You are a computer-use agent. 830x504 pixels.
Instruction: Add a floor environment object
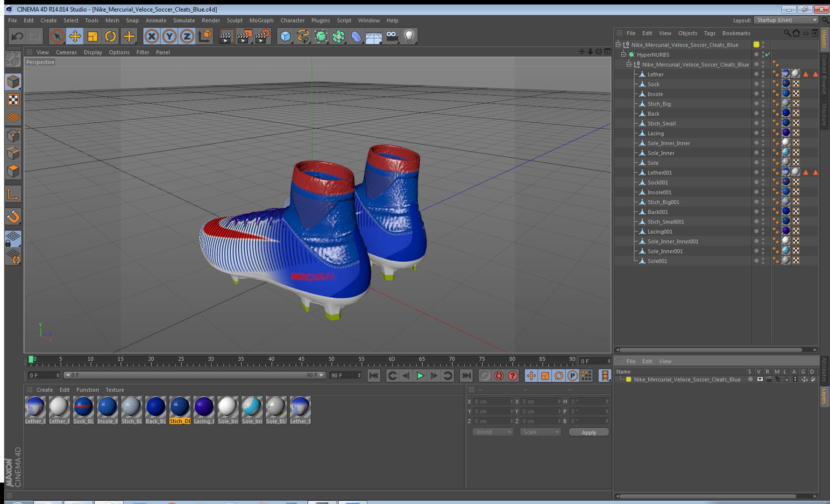(x=374, y=36)
